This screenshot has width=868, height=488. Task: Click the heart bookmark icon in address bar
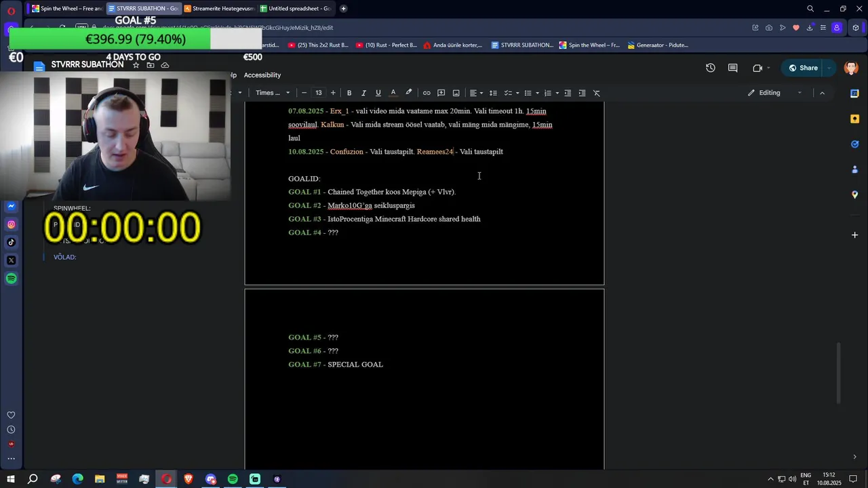(796, 28)
